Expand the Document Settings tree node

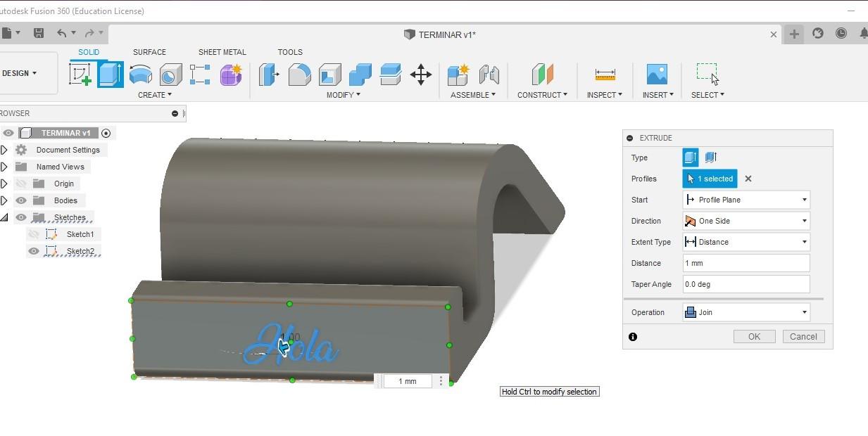pos(4,150)
